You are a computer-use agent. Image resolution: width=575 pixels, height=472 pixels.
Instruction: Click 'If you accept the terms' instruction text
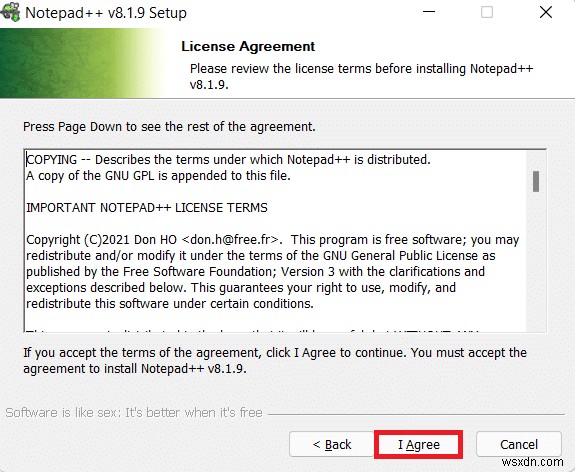pos(275,361)
